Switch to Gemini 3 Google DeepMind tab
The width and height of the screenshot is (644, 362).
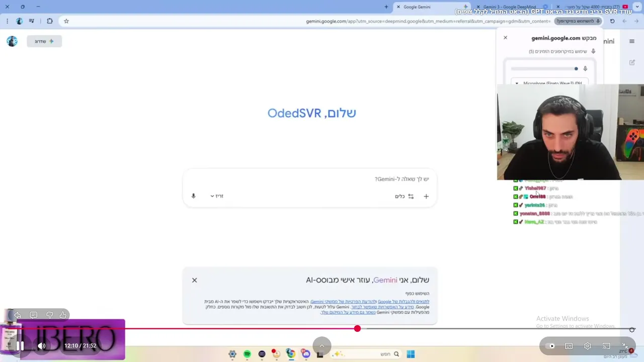pyautogui.click(x=513, y=7)
